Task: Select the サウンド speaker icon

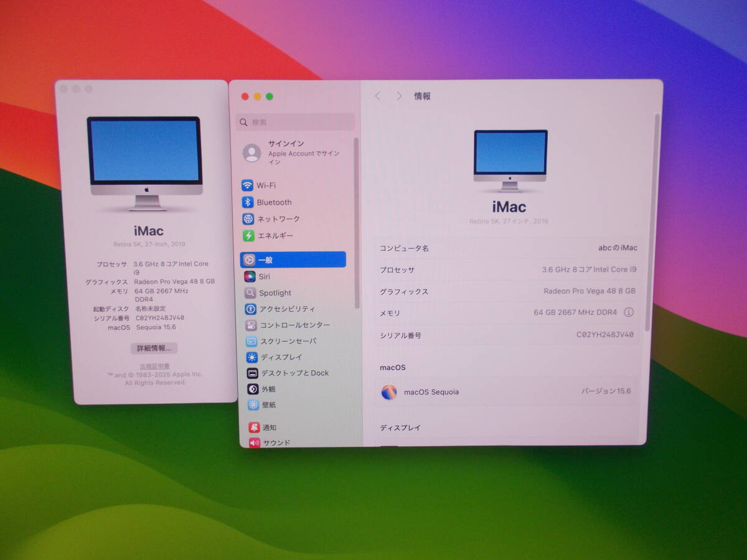Action: pos(255,443)
